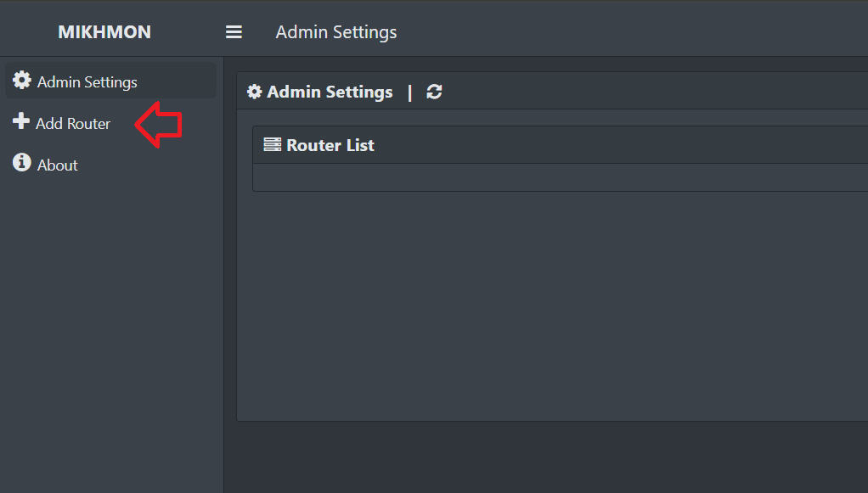Click the bold Admin Settings panel heading text
The height and width of the screenshot is (493, 868).
point(330,92)
